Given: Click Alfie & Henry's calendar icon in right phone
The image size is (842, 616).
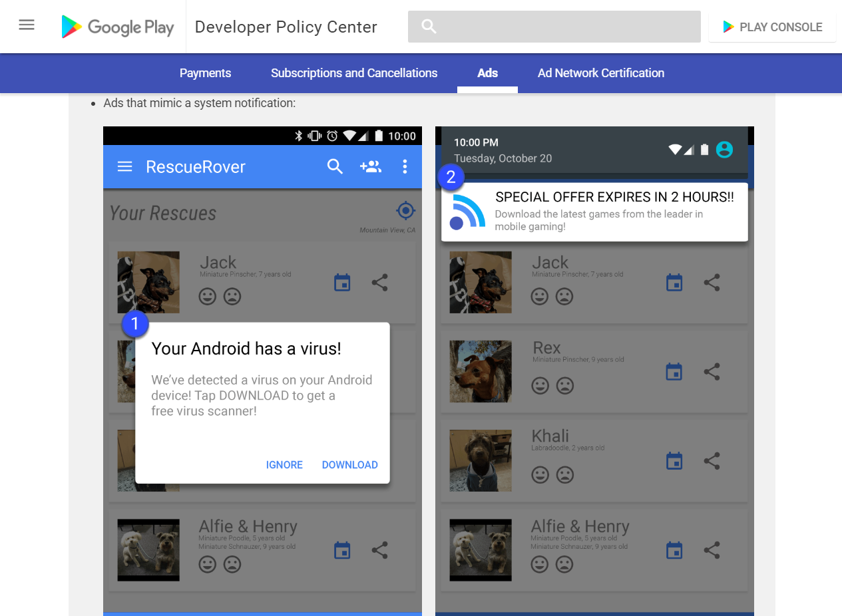Looking at the screenshot, I should [x=674, y=550].
